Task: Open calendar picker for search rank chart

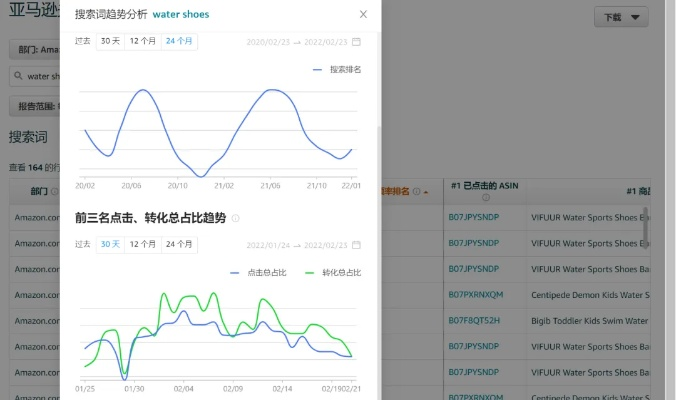Action: [357, 42]
